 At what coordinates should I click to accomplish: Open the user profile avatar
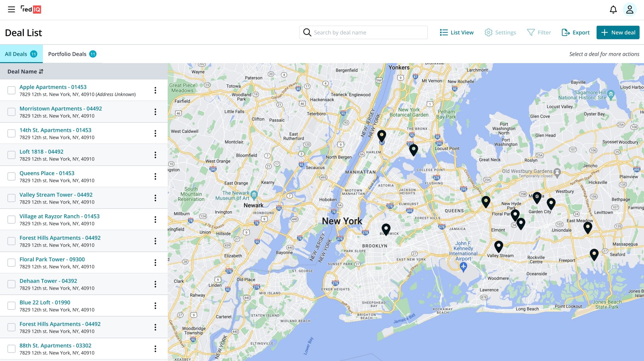coord(629,9)
